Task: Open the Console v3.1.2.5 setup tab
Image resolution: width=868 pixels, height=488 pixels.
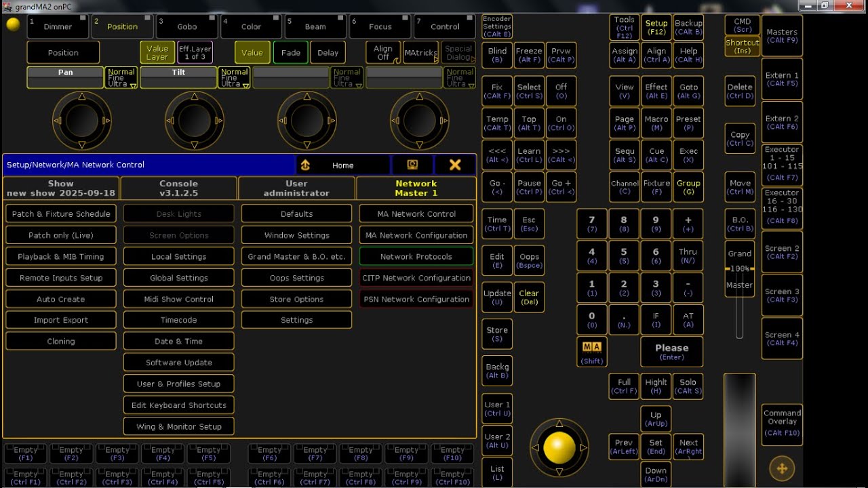Action: pyautogui.click(x=179, y=188)
